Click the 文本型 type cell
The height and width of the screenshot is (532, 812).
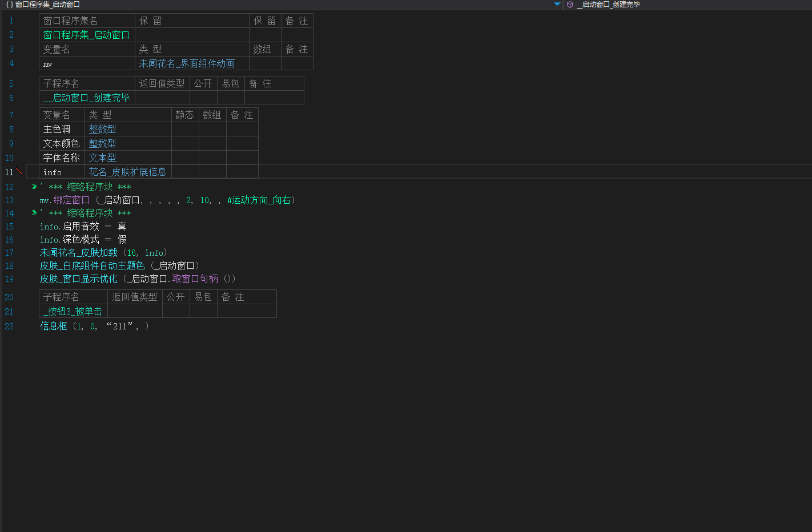point(128,158)
